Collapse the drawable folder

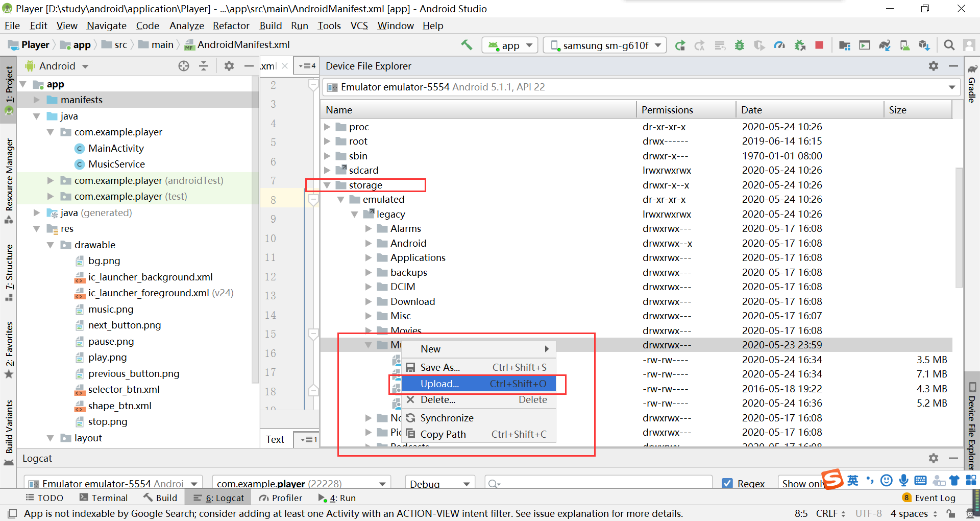tap(51, 245)
